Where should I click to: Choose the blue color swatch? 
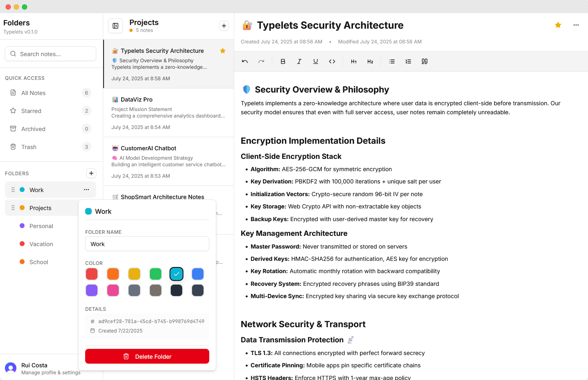point(198,274)
